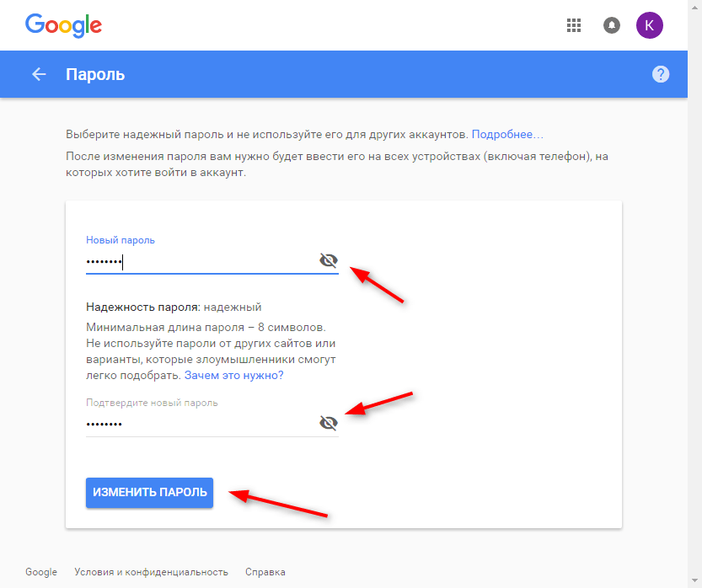Open the notifications bell
The image size is (702, 588).
612,25
